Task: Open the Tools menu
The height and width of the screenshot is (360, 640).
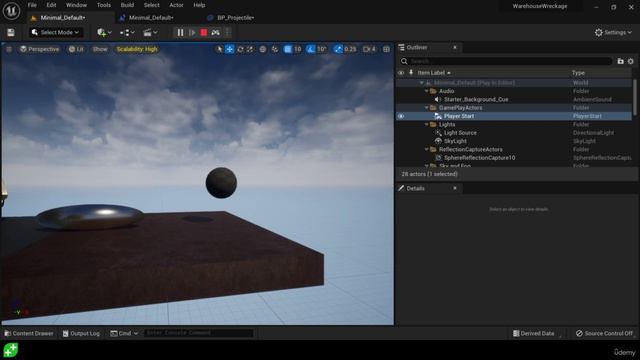Action: tap(104, 5)
